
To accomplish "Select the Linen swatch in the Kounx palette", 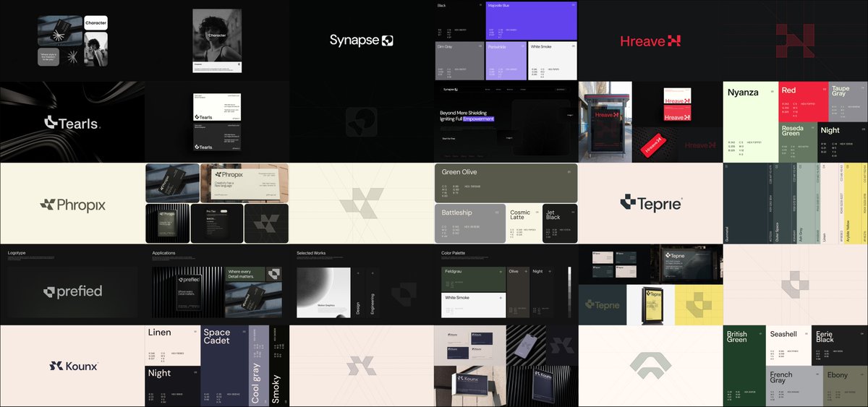I will tap(172, 345).
